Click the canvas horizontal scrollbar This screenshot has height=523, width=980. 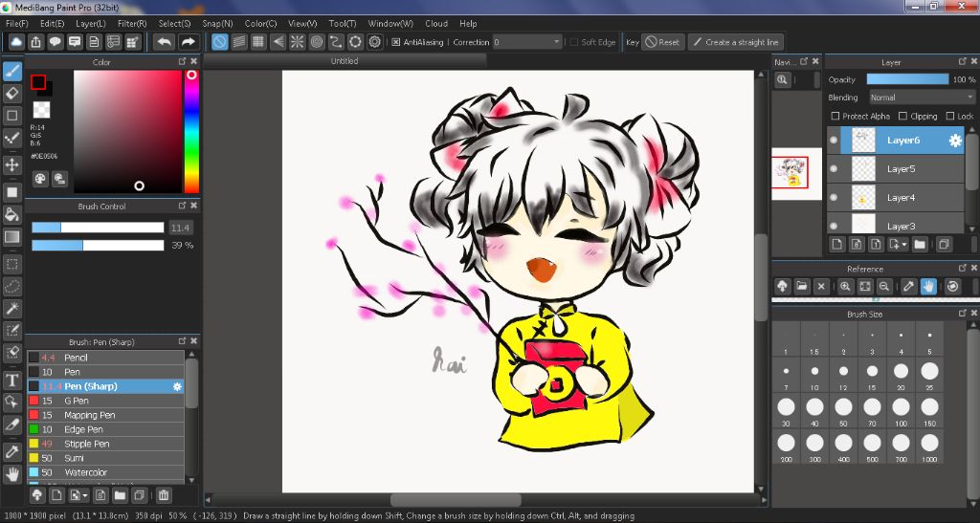pos(456,501)
